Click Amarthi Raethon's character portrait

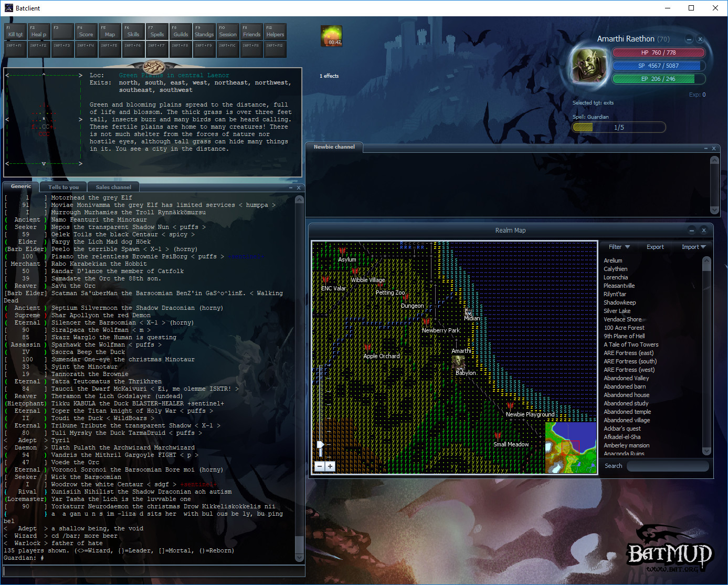(x=589, y=66)
